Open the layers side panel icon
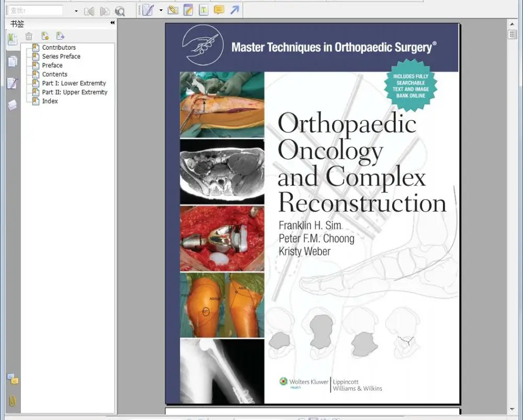 pyautogui.click(x=13, y=105)
